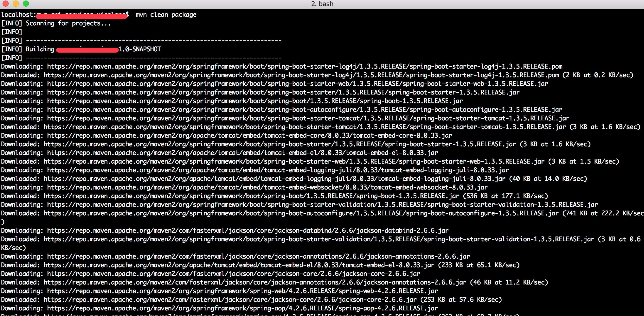The height and width of the screenshot is (316, 644).
Task: Click the Downloading spring-boot-starter-1.3.5 jar URL
Action: pos(283,92)
